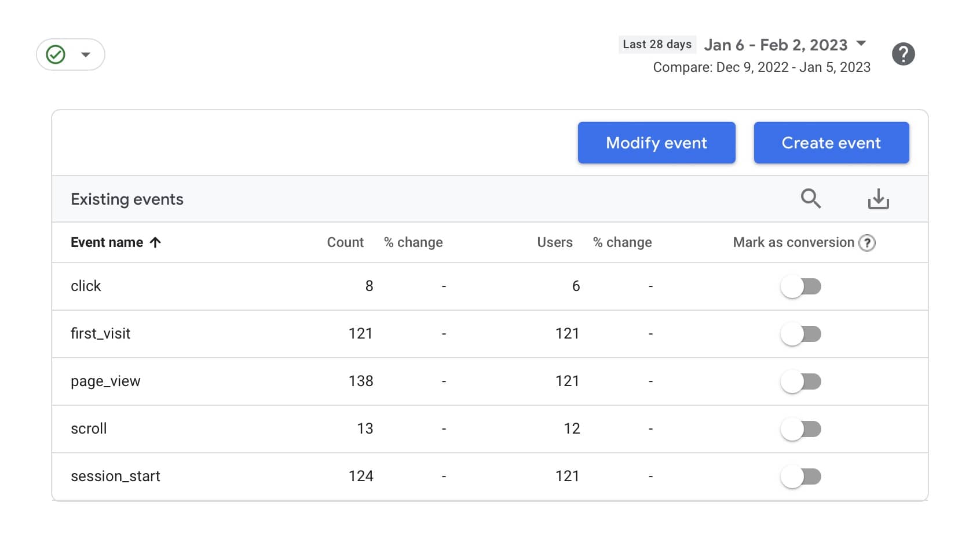Download the events list via download icon

click(x=878, y=199)
